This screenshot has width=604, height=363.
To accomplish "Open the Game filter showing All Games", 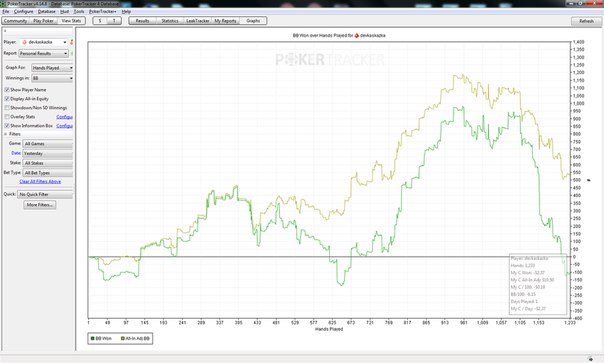I will pos(48,144).
